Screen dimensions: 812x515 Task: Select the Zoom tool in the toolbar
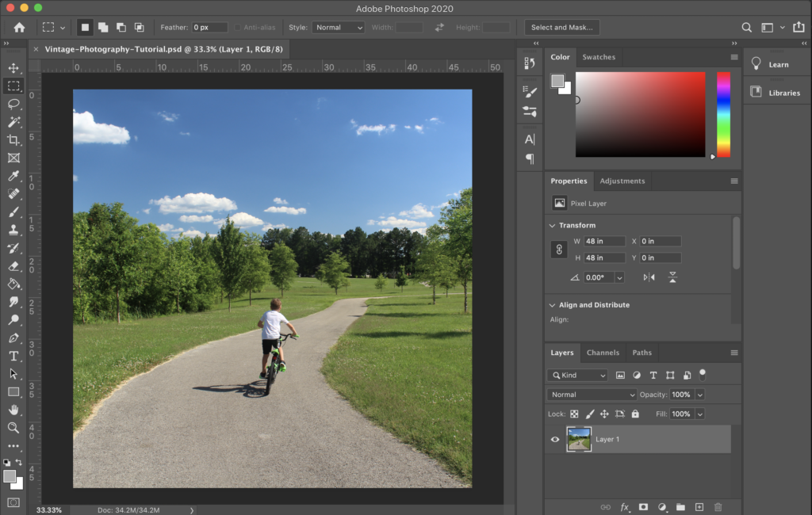13,428
